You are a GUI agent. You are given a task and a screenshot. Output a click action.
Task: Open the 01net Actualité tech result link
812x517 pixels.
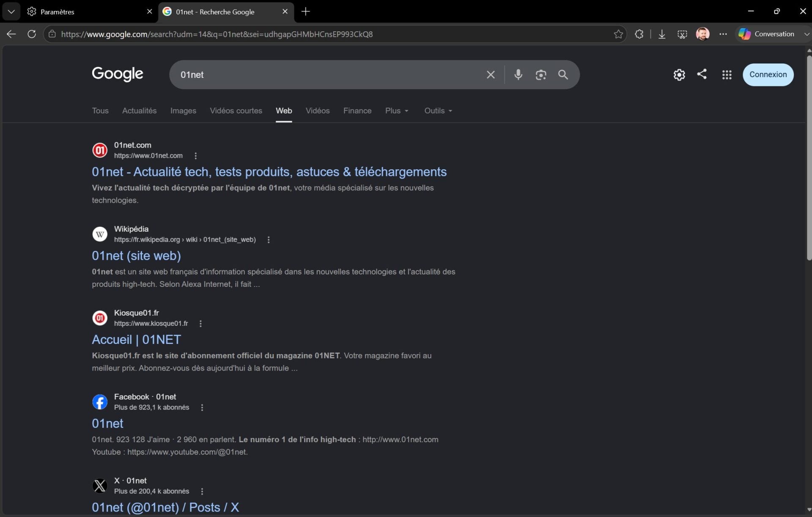(x=269, y=171)
